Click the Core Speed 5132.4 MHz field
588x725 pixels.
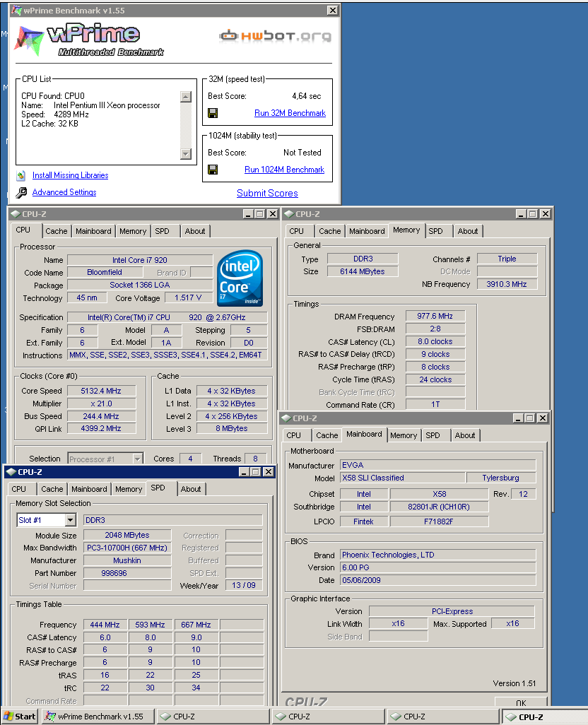click(101, 391)
